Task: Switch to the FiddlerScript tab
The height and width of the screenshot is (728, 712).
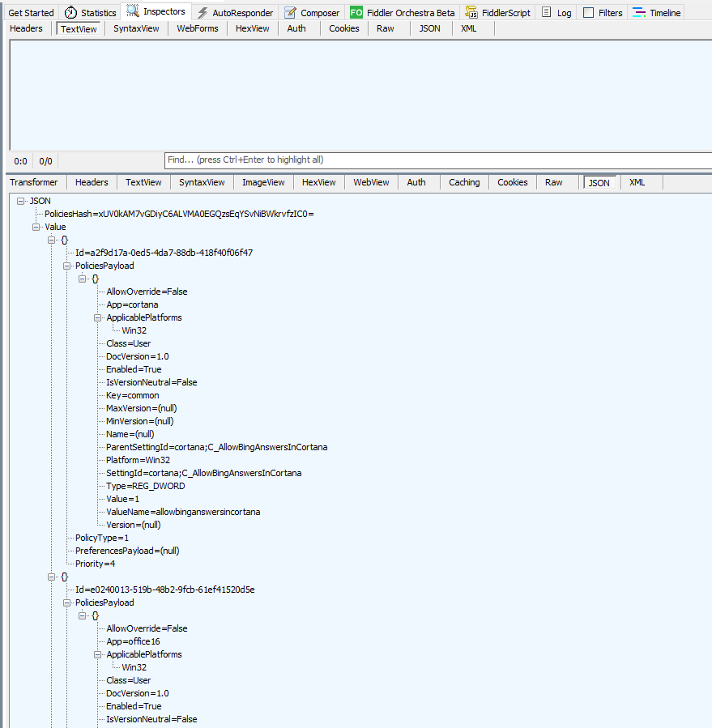Action: (498, 13)
